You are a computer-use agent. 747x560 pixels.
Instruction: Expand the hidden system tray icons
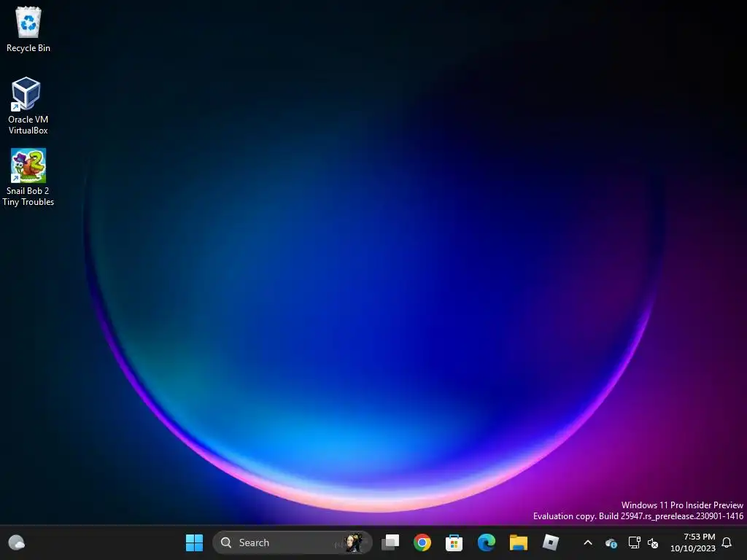588,542
